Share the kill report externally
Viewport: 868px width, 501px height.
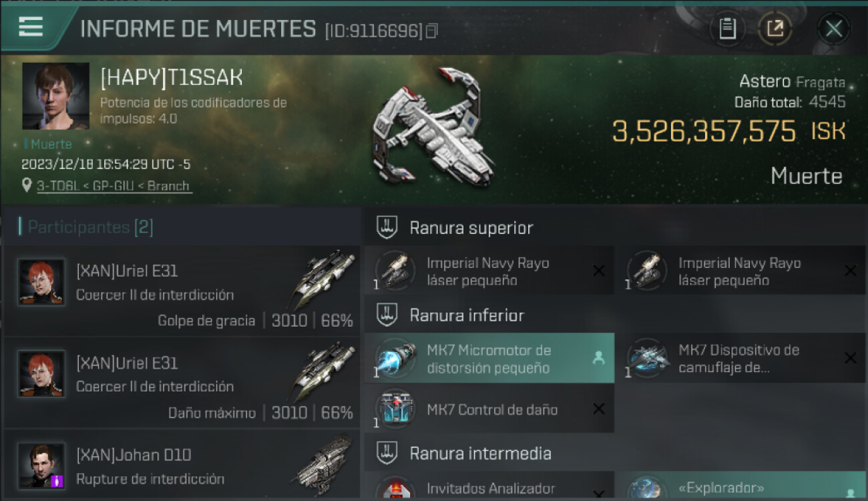(775, 29)
